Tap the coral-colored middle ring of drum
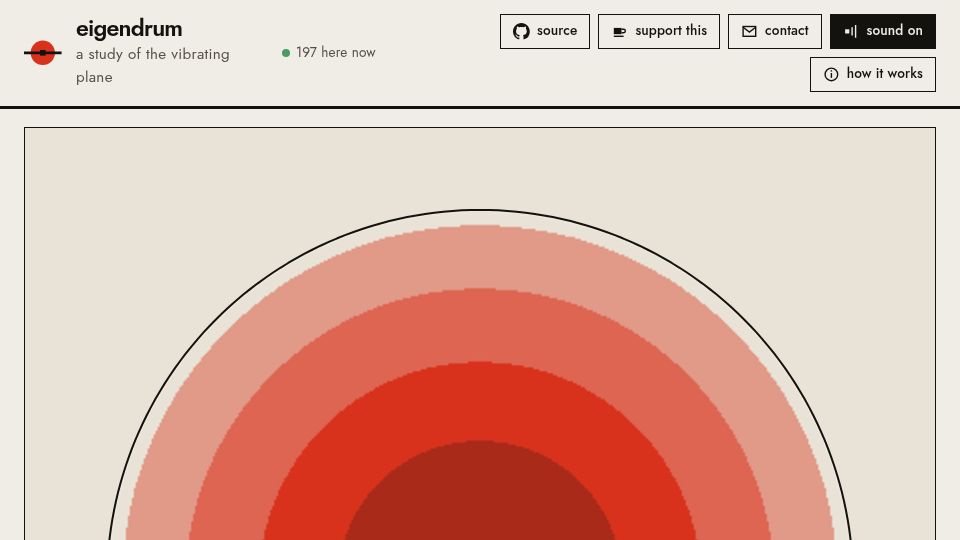Screen dimensions: 960x540 pyautogui.click(x=480, y=324)
